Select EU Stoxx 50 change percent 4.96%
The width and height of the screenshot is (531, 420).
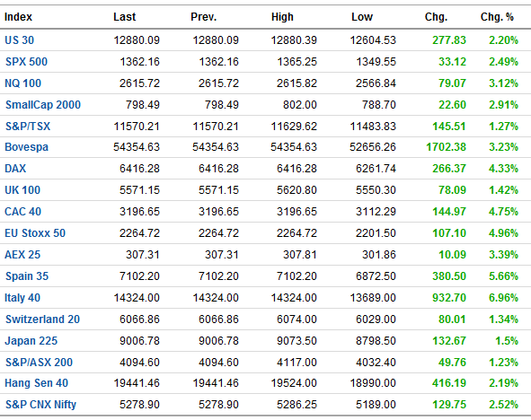click(503, 233)
